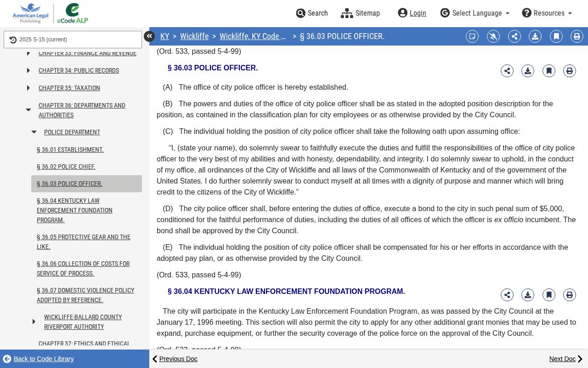
Task: Share section 36.04 Kentucky Law Enforcement Foundation Program
Action: 507,295
